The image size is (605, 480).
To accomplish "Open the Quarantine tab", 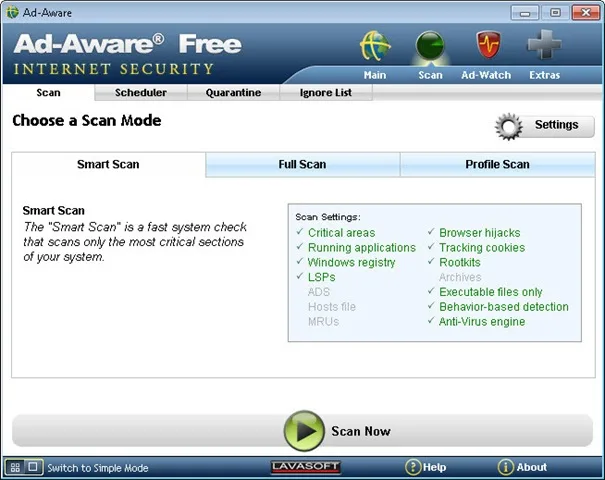I will 233,93.
